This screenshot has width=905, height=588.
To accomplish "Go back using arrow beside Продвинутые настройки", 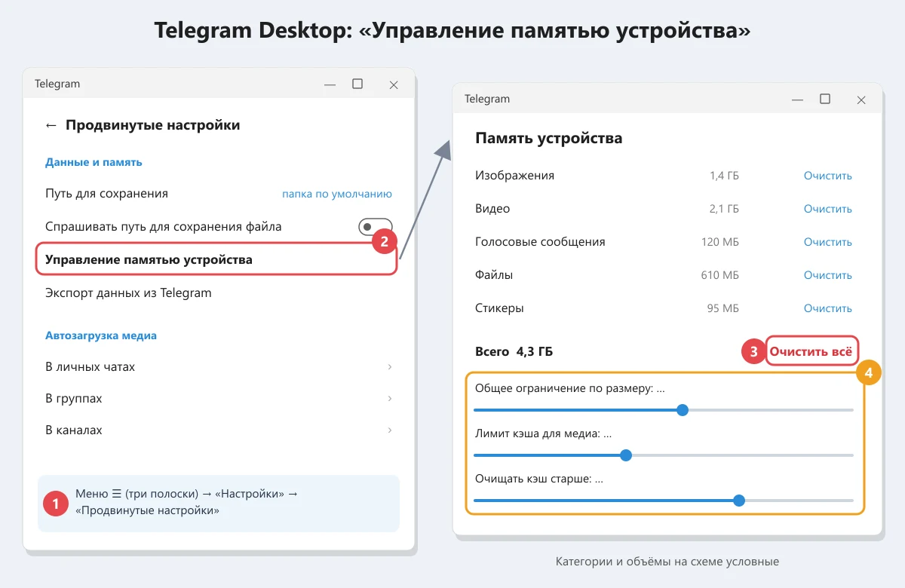I will (51, 125).
